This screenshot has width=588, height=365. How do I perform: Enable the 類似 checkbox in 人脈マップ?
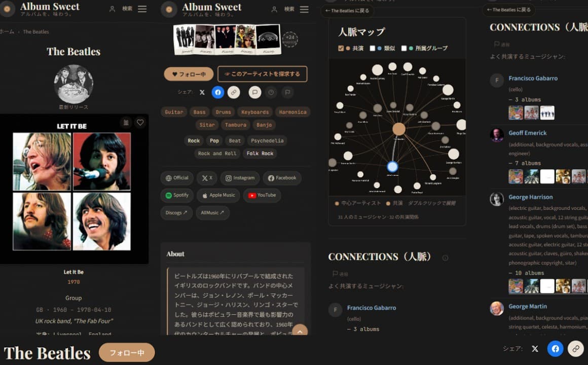click(x=373, y=48)
